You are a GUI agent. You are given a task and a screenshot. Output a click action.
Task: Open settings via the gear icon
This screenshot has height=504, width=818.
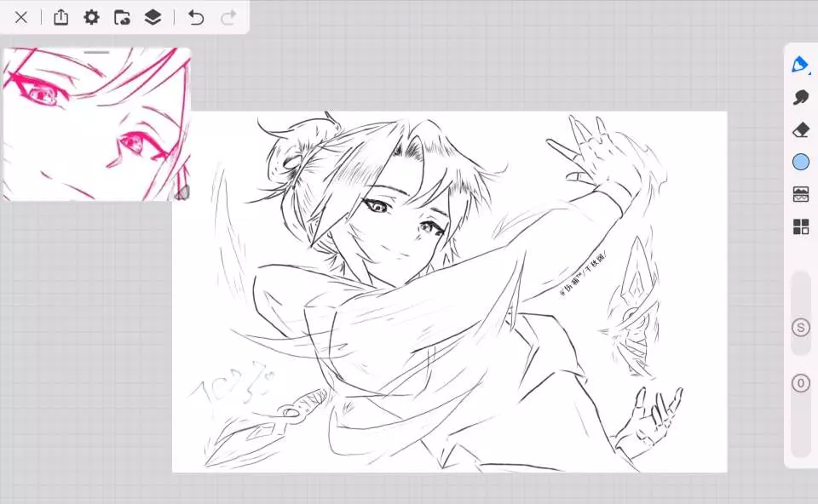click(x=91, y=17)
